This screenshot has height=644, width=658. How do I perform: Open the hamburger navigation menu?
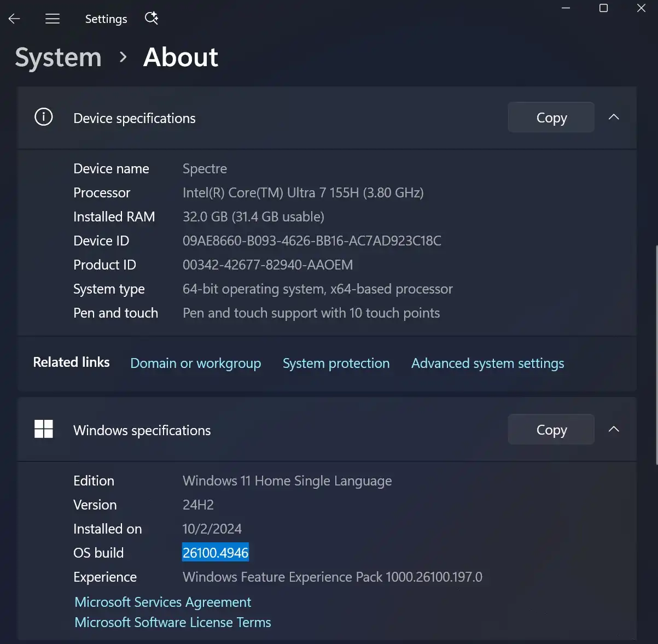(53, 19)
